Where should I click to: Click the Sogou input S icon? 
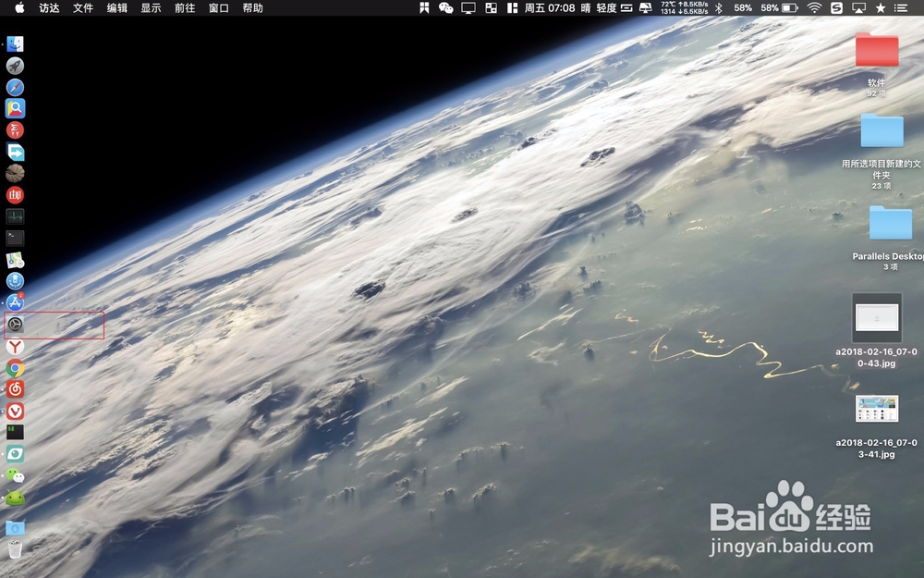836,7
